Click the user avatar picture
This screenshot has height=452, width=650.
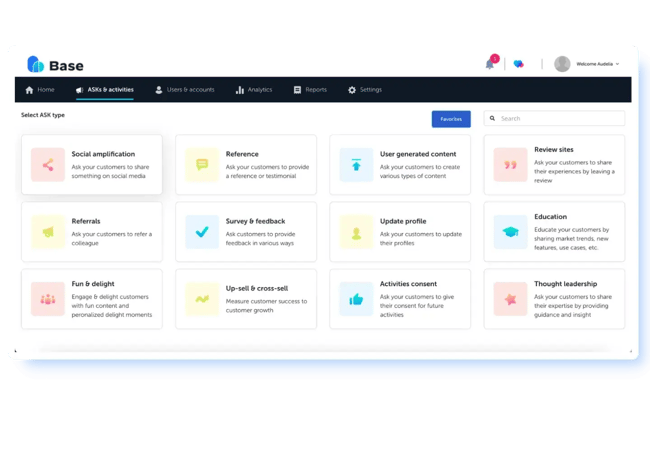point(562,64)
